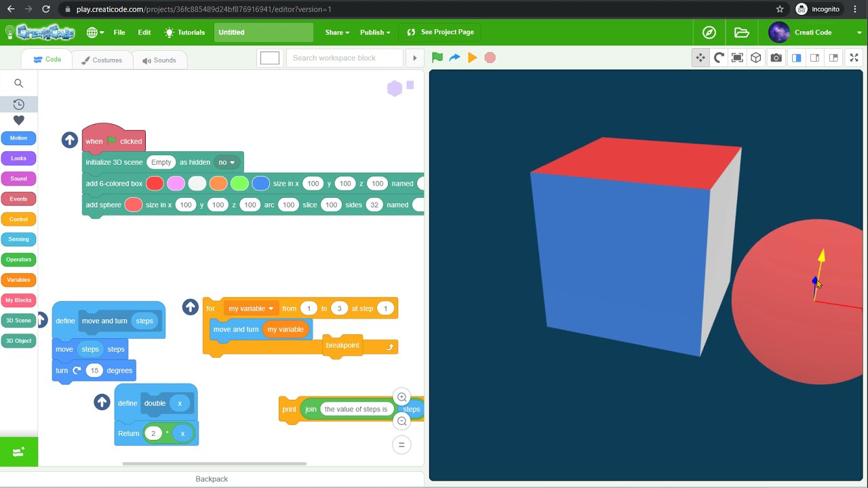Switch to the Costumes tab
This screenshot has width=868, height=488.
coord(102,60)
